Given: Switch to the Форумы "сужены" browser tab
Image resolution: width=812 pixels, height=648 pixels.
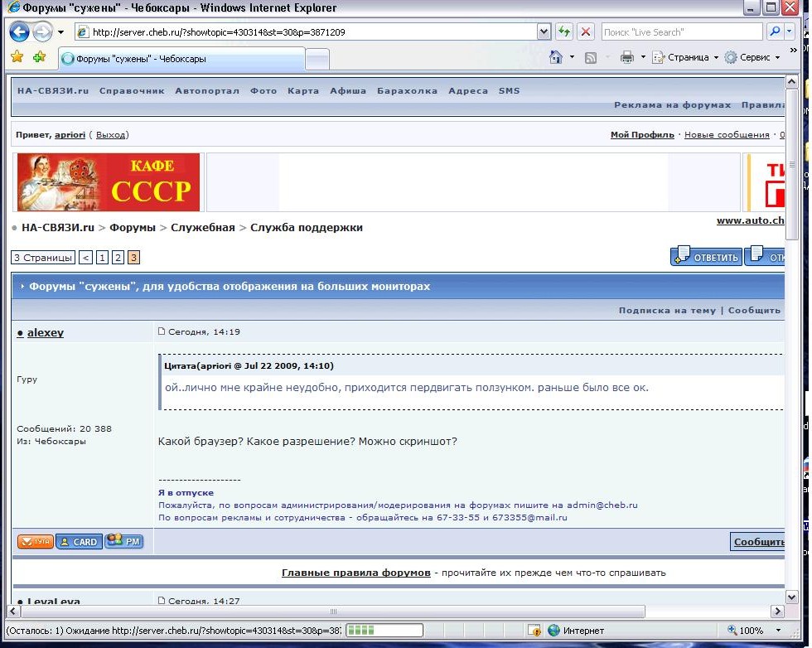Looking at the screenshot, I should click(x=181, y=59).
